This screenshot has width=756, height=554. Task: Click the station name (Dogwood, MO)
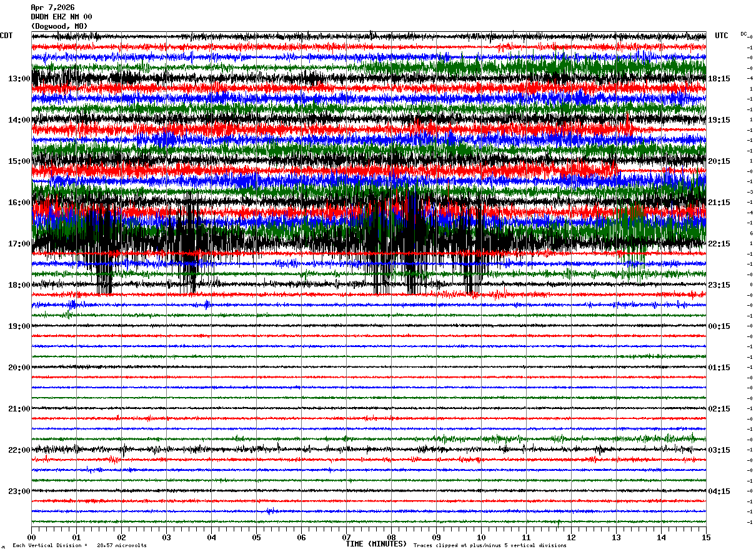pyautogui.click(x=59, y=26)
